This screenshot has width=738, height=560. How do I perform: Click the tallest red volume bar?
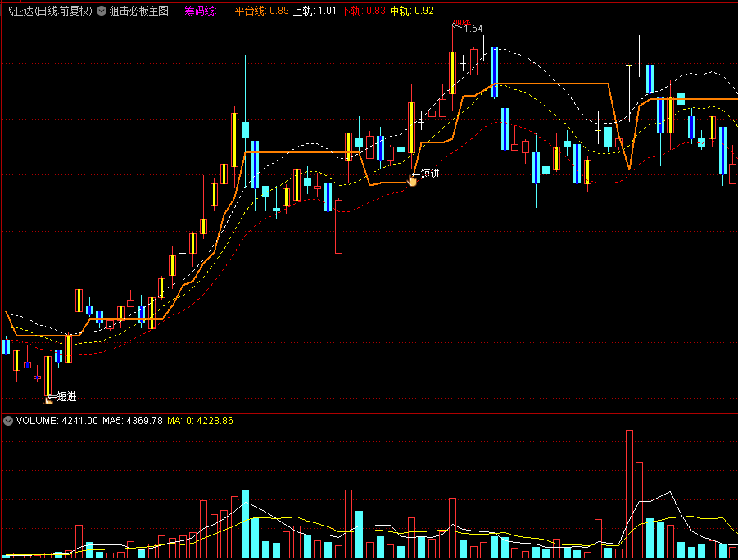click(629, 495)
